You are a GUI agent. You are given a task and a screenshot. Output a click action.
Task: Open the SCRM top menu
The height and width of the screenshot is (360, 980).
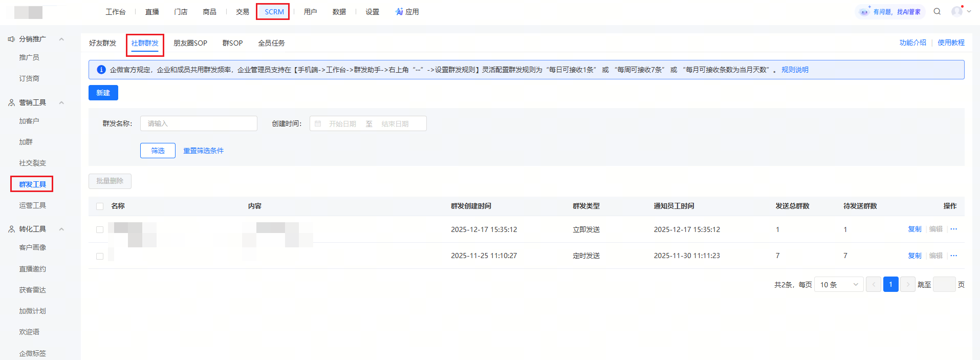pos(274,12)
